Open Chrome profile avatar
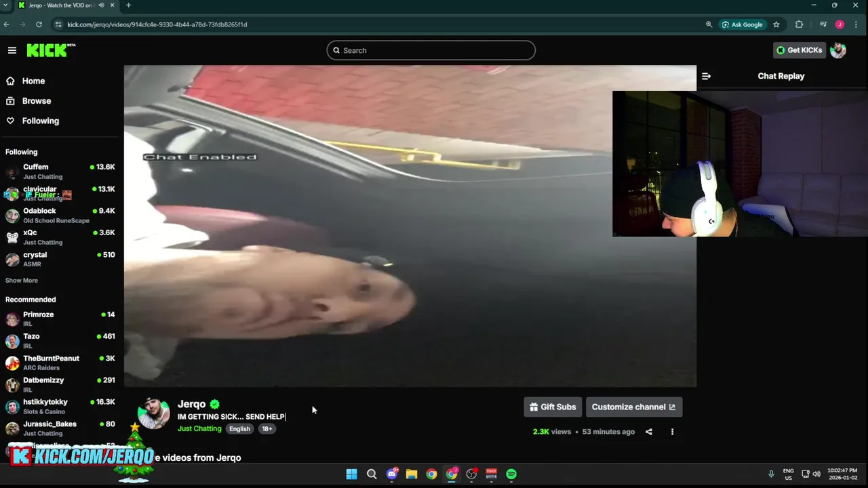This screenshot has width=868, height=488. [840, 24]
